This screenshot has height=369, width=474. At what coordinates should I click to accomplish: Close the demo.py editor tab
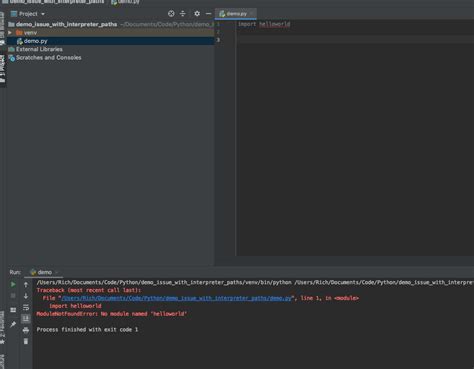[252, 14]
